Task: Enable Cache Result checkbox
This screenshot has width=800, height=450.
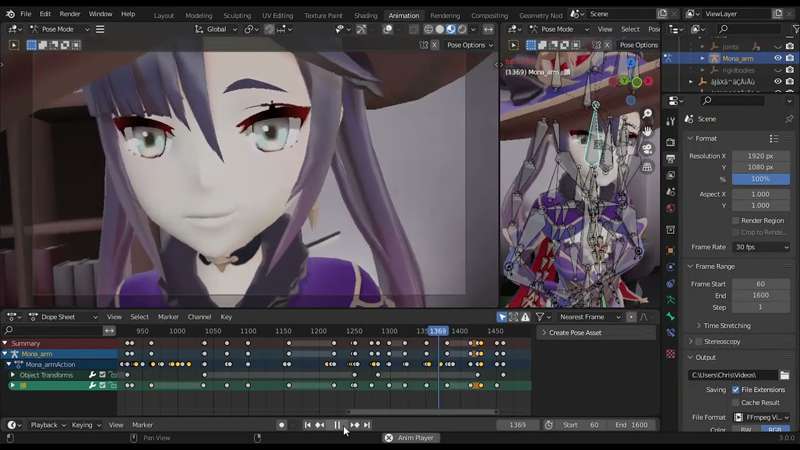Action: click(x=736, y=403)
